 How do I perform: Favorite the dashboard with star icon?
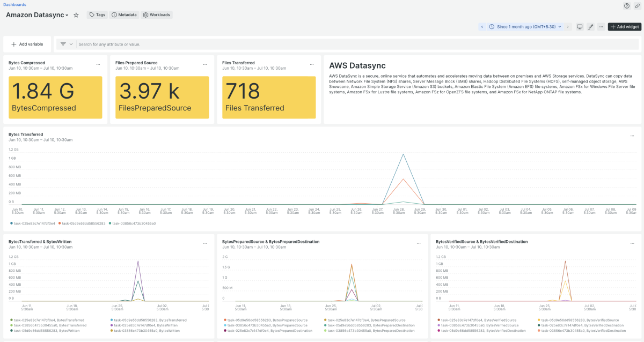point(76,15)
